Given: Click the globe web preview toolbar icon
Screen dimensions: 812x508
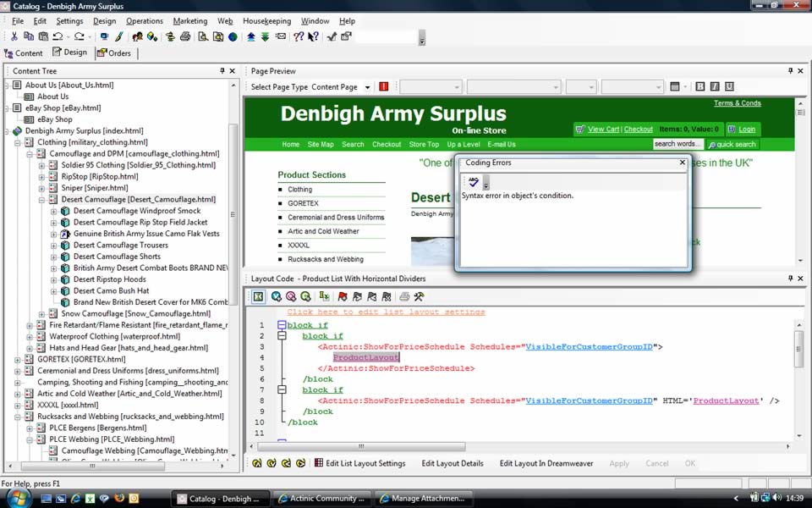Looking at the screenshot, I should (x=233, y=36).
